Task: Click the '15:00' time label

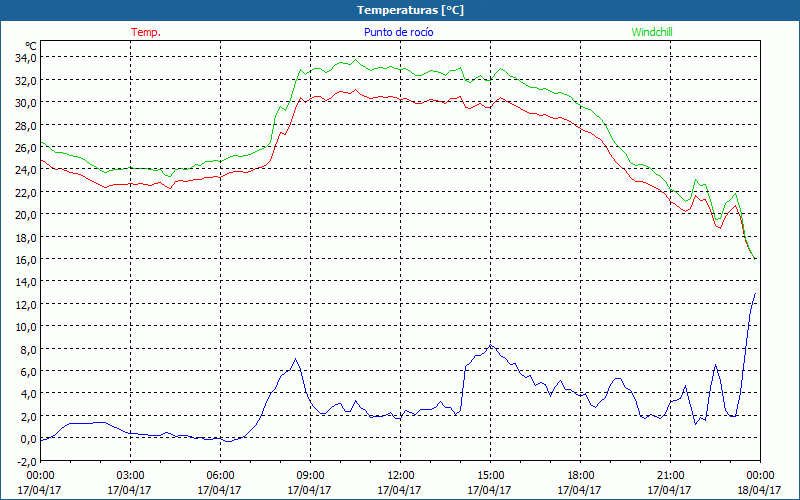Action: tap(490, 475)
